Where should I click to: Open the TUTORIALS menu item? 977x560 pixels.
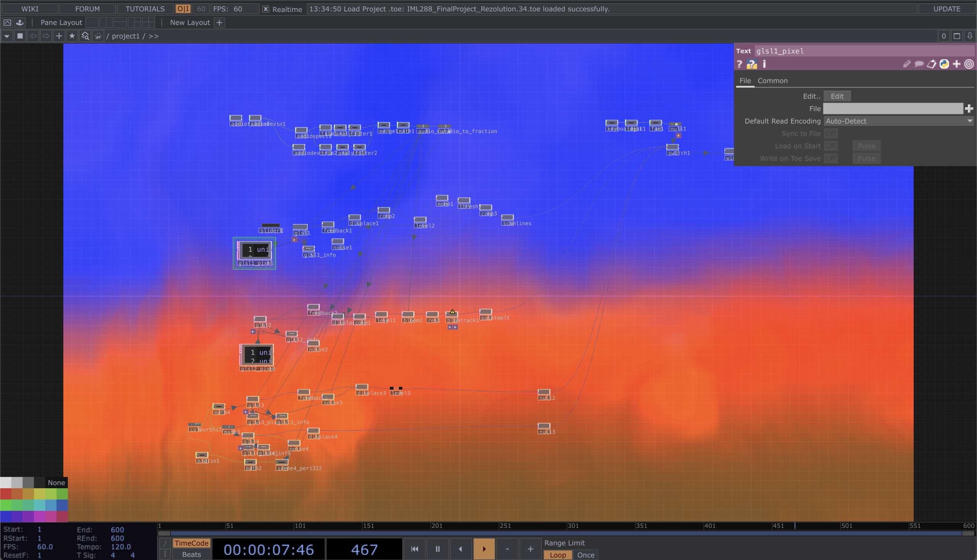(x=145, y=9)
